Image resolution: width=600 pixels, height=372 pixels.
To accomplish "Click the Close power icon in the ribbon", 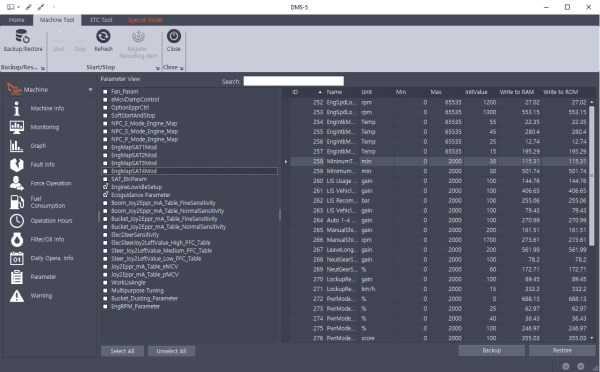I will point(174,36).
